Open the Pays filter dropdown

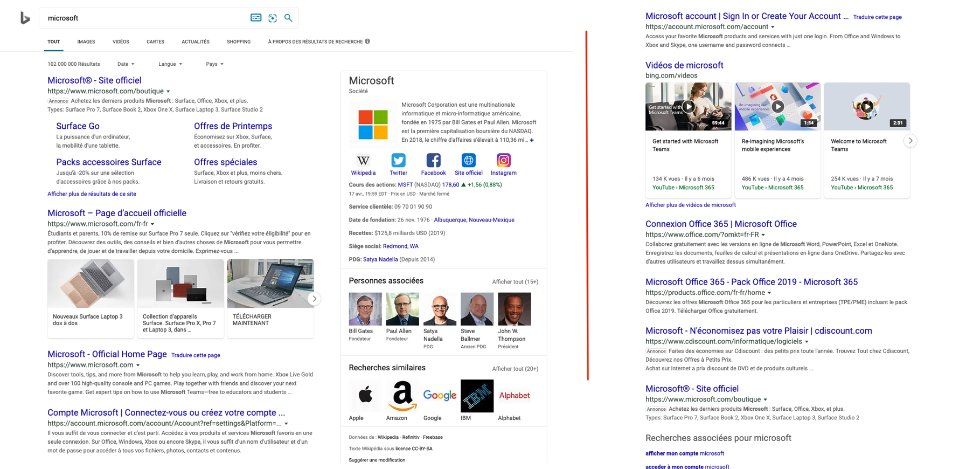click(x=214, y=64)
